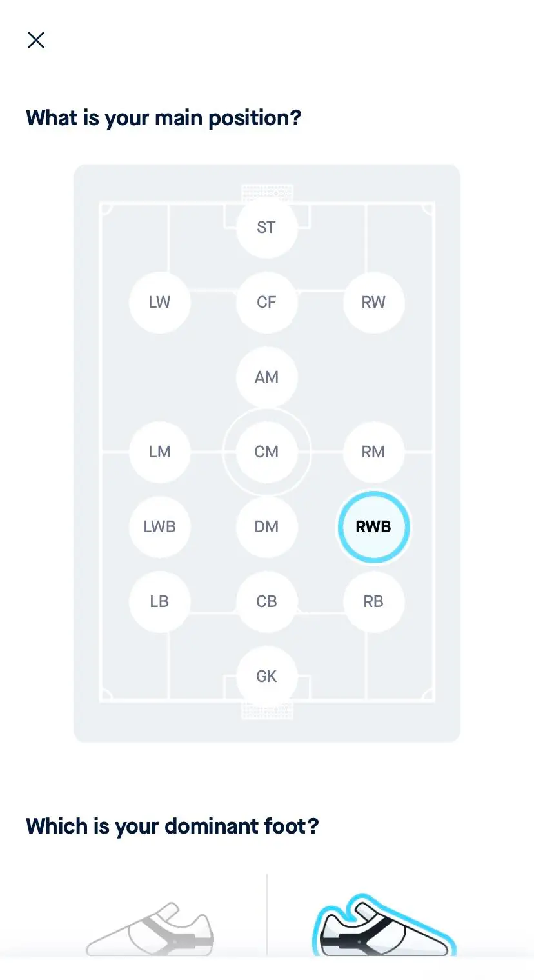Click the "Which is your dominant foot?" heading

172,826
